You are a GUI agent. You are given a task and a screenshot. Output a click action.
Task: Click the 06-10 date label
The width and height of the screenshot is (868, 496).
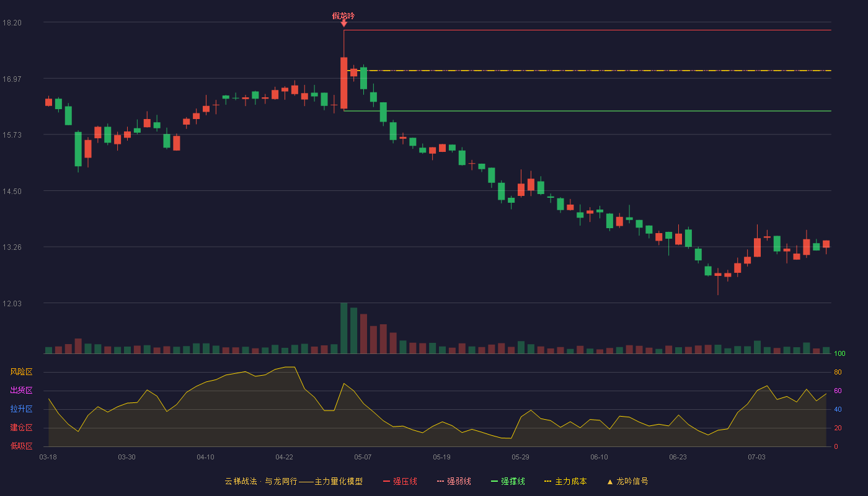599,457
